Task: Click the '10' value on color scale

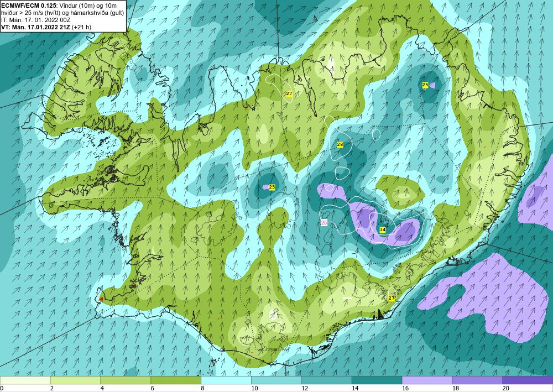Action: (254, 389)
